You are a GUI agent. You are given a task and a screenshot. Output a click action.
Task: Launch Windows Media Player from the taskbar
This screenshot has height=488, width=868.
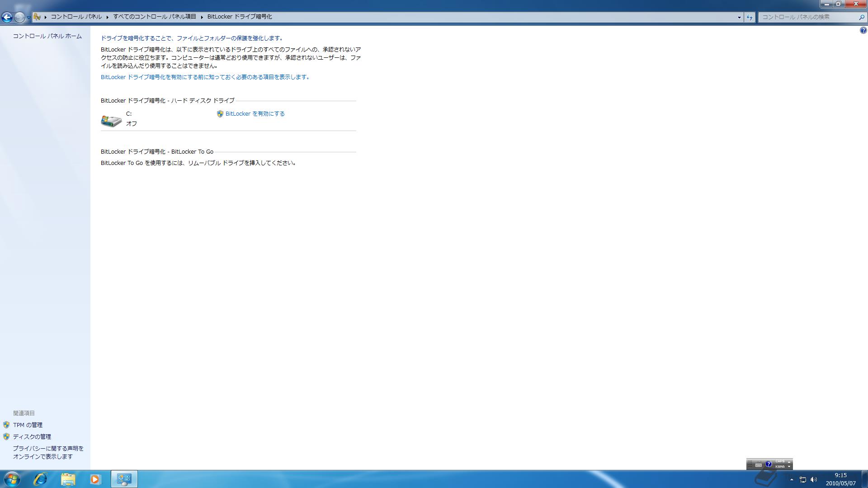pyautogui.click(x=95, y=479)
